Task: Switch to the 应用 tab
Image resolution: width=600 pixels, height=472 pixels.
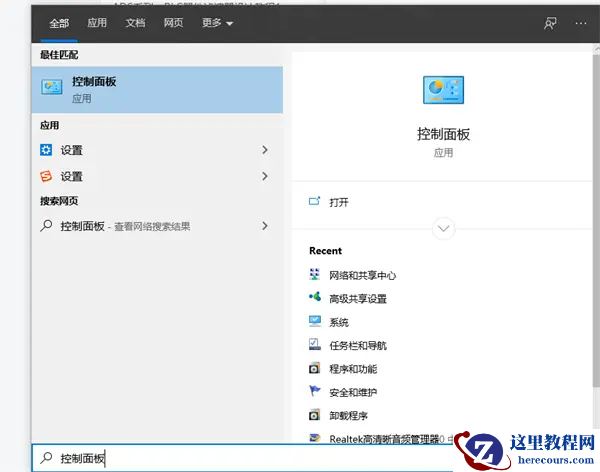Action: pos(97,23)
